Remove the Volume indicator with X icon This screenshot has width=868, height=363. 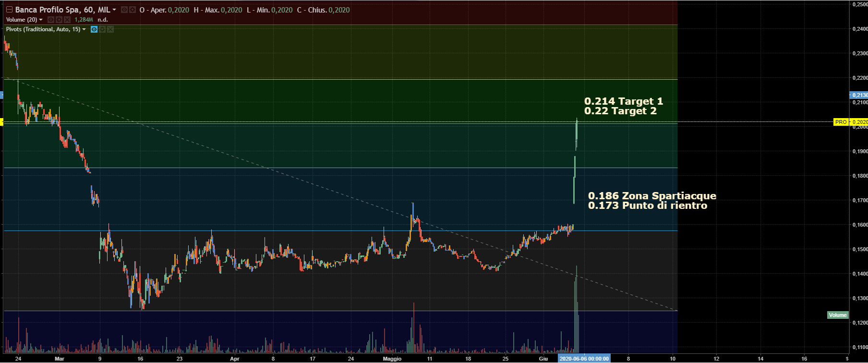click(x=67, y=20)
